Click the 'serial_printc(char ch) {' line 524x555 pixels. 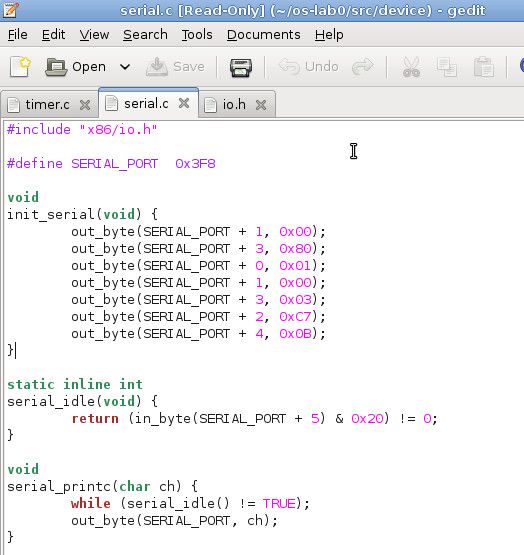click(x=103, y=486)
